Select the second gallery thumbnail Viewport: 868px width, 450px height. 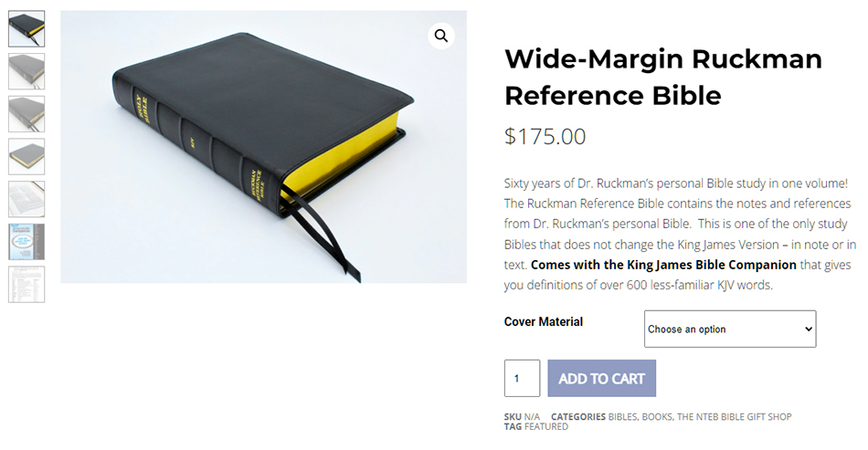(26, 71)
